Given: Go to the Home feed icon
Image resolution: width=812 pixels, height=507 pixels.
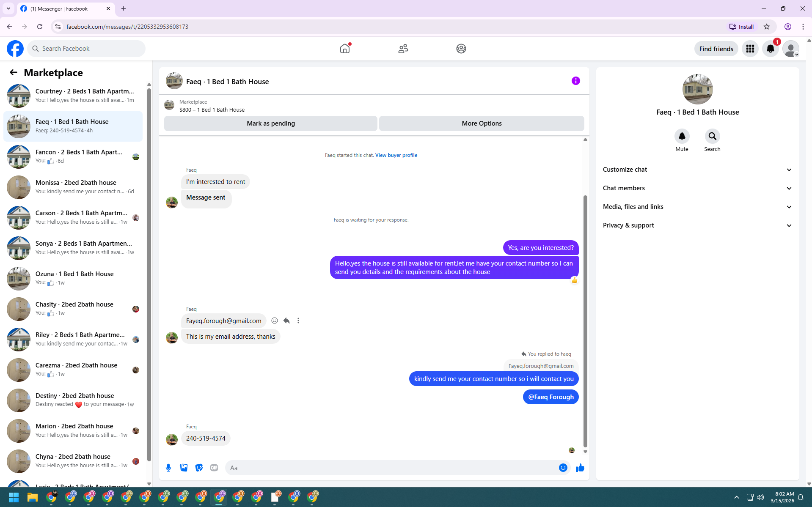Looking at the screenshot, I should point(345,49).
